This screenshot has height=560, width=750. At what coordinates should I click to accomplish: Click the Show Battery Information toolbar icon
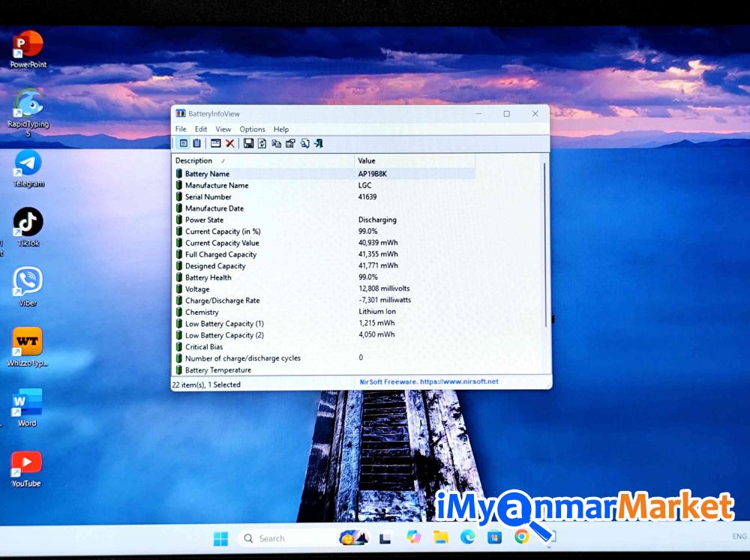click(x=184, y=143)
